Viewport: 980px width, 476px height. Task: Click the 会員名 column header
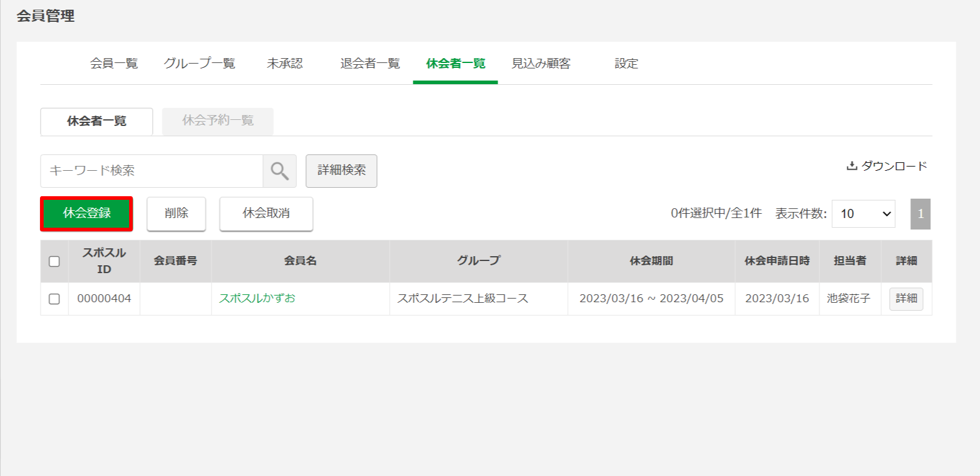click(301, 261)
